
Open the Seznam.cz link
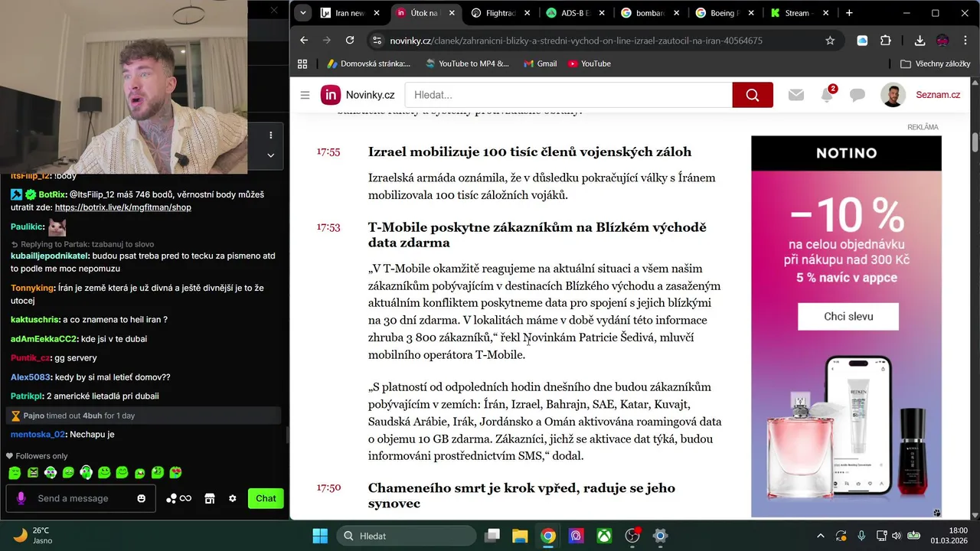click(x=938, y=95)
